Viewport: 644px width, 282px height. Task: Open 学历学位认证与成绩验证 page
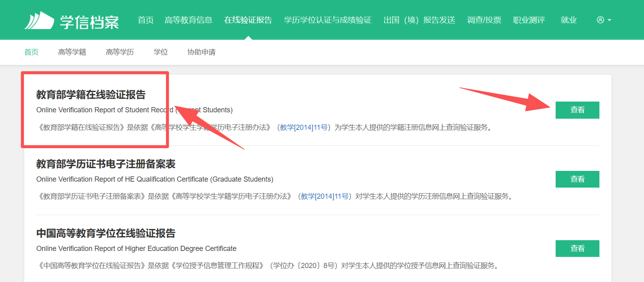(x=328, y=20)
